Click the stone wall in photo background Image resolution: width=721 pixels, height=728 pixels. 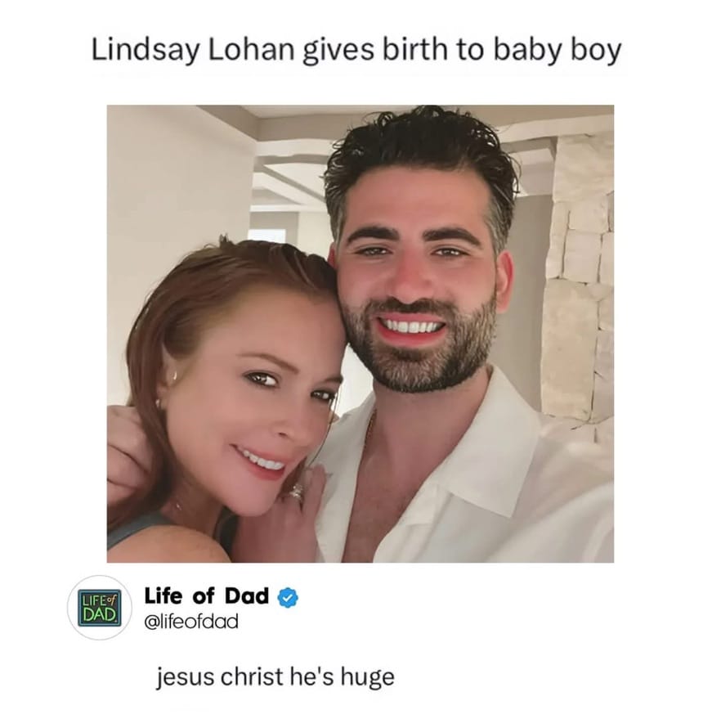(578, 279)
